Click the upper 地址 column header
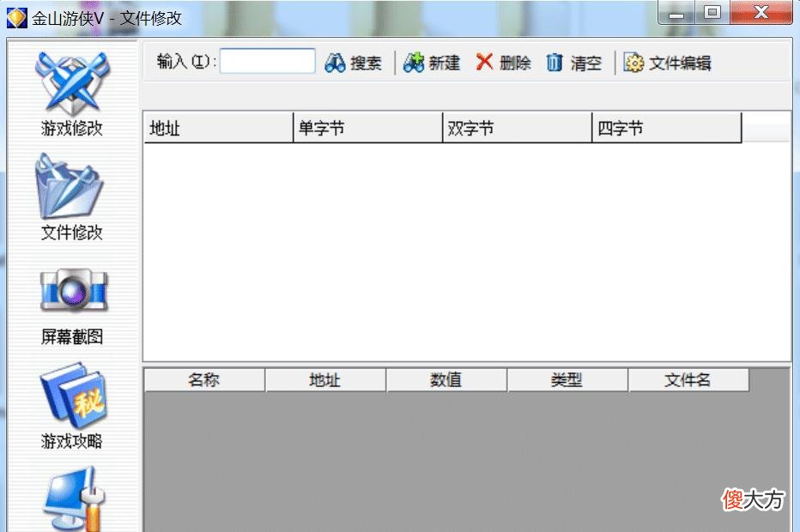Viewport: 800px width, 532px height. pyautogui.click(x=219, y=128)
